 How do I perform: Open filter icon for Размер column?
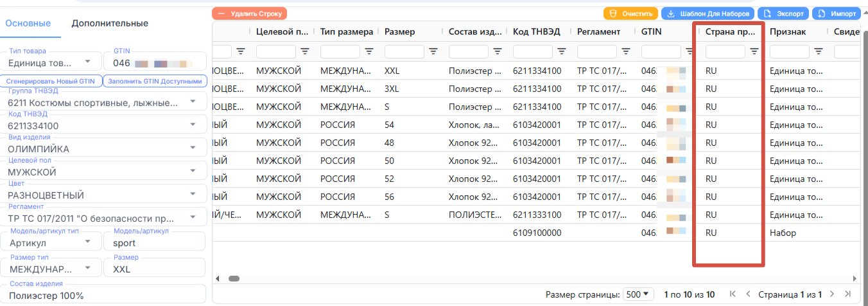(433, 51)
